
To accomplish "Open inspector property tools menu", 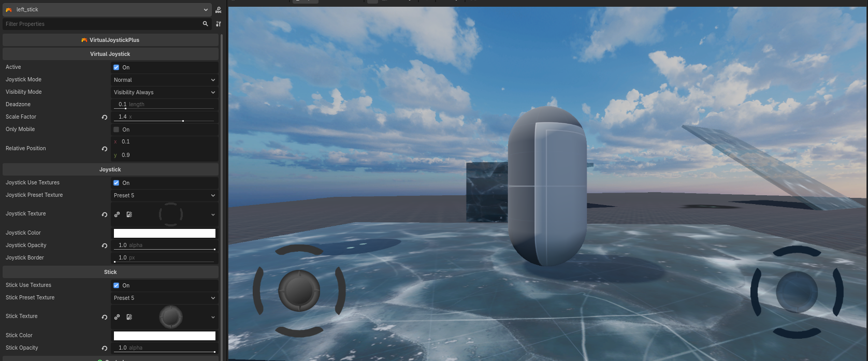I will point(219,24).
